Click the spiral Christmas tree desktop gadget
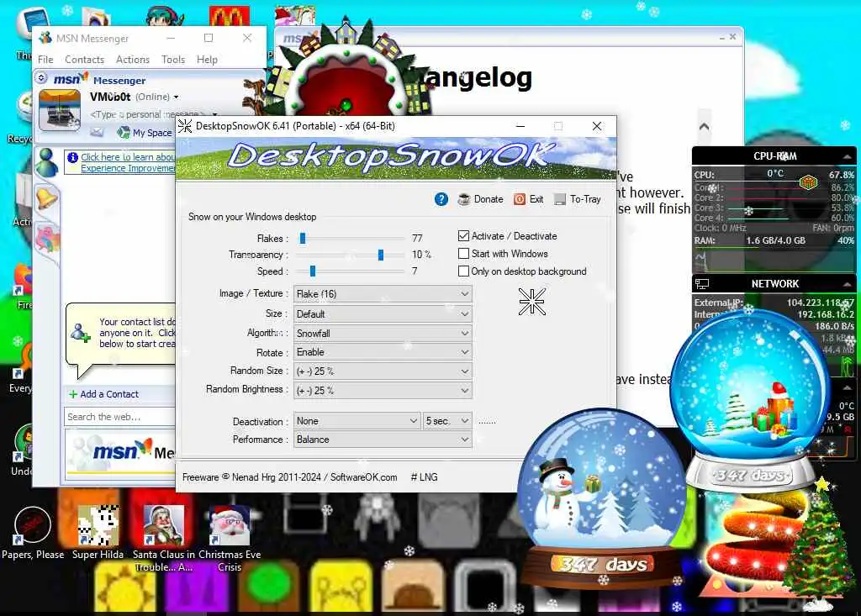The width and height of the screenshot is (861, 616). (751, 545)
